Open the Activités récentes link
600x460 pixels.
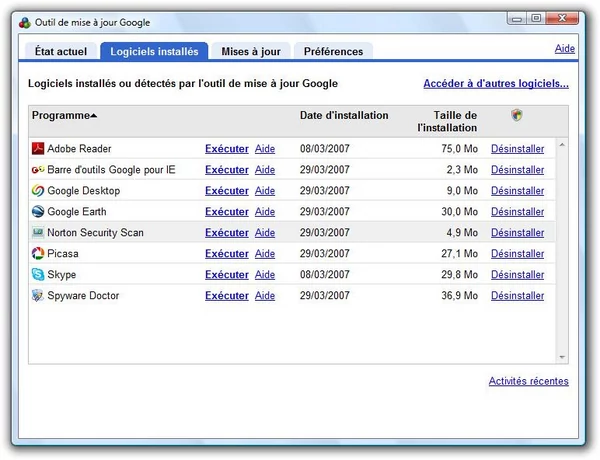point(528,381)
